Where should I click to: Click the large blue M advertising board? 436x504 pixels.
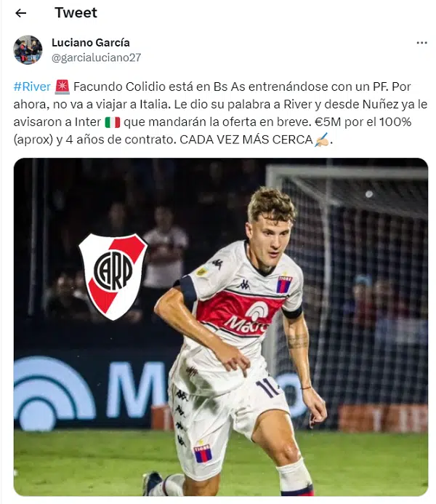[x=137, y=390]
